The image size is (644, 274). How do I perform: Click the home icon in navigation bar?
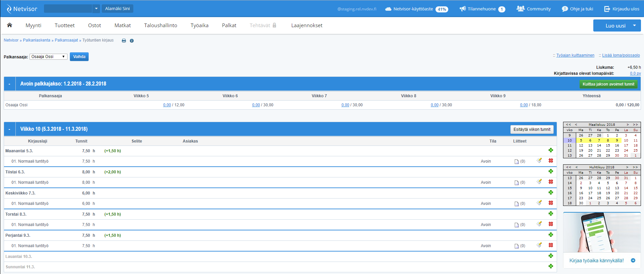[9, 25]
